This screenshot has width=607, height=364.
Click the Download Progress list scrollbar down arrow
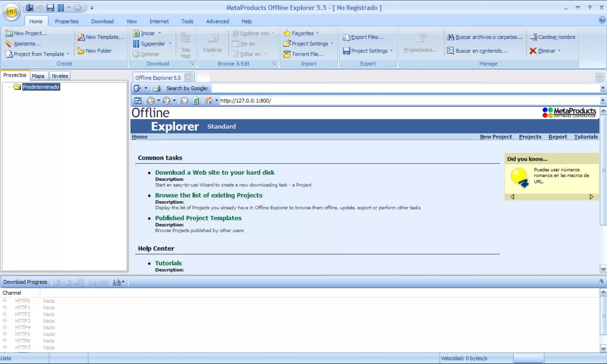(x=603, y=349)
